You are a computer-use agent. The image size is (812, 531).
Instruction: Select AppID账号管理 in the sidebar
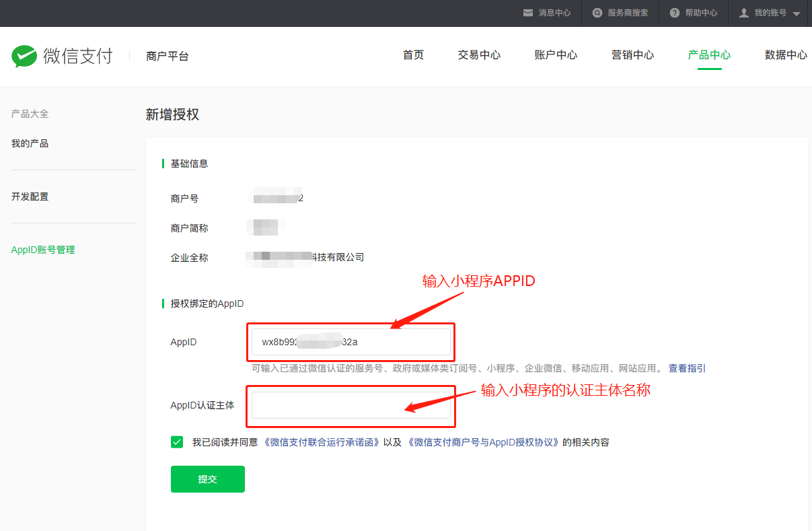[42, 249]
